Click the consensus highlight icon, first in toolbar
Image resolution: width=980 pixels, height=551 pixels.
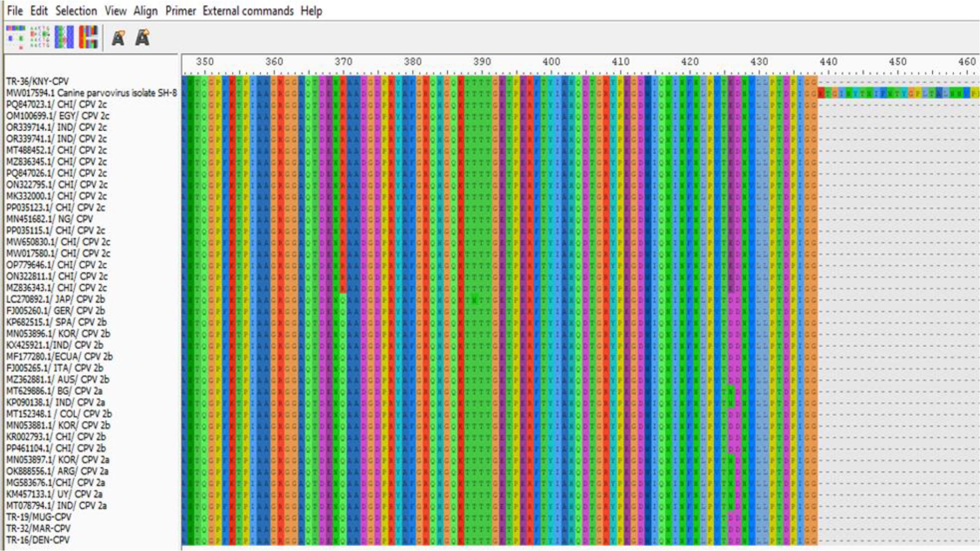tap(15, 38)
